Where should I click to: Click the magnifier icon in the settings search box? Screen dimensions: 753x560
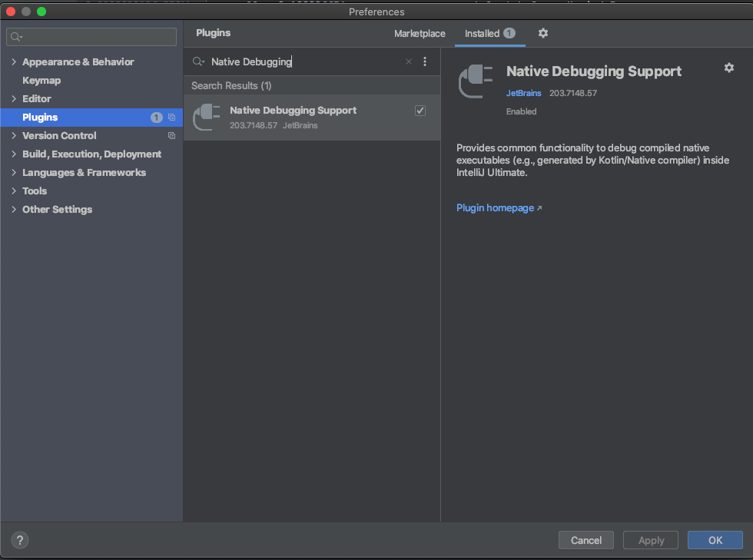[x=16, y=37]
